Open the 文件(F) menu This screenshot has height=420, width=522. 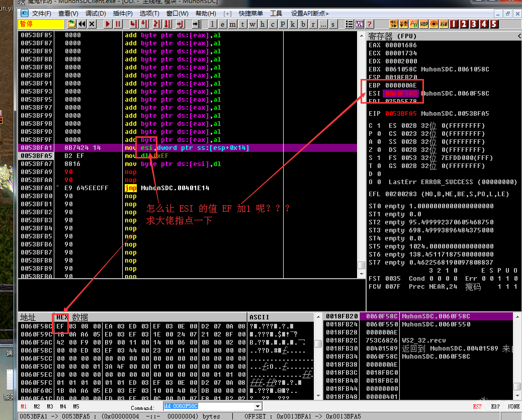[x=42, y=13]
